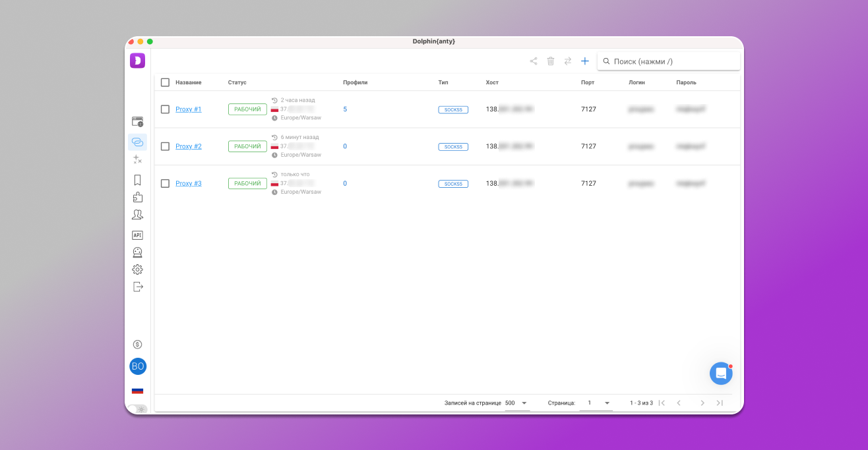The image size is (868, 450).
Task: Open settings gear icon in sidebar
Action: pyautogui.click(x=137, y=269)
